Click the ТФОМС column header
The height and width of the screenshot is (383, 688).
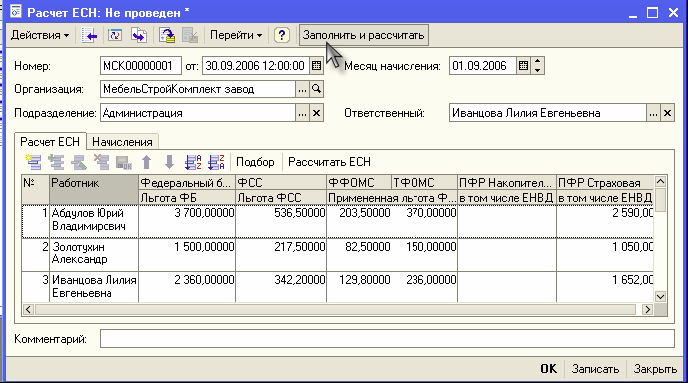(x=424, y=183)
